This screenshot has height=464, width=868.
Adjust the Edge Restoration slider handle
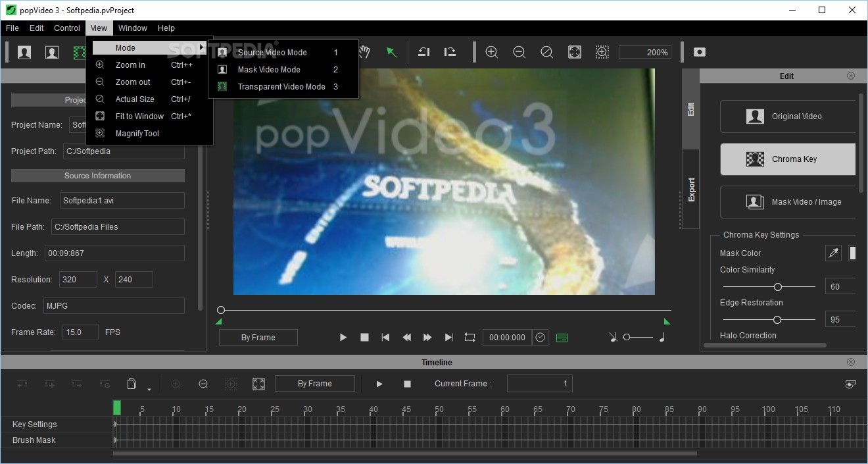(x=777, y=320)
